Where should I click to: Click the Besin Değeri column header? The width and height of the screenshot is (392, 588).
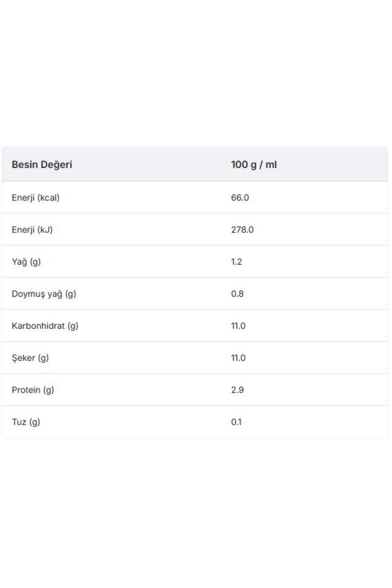point(42,164)
